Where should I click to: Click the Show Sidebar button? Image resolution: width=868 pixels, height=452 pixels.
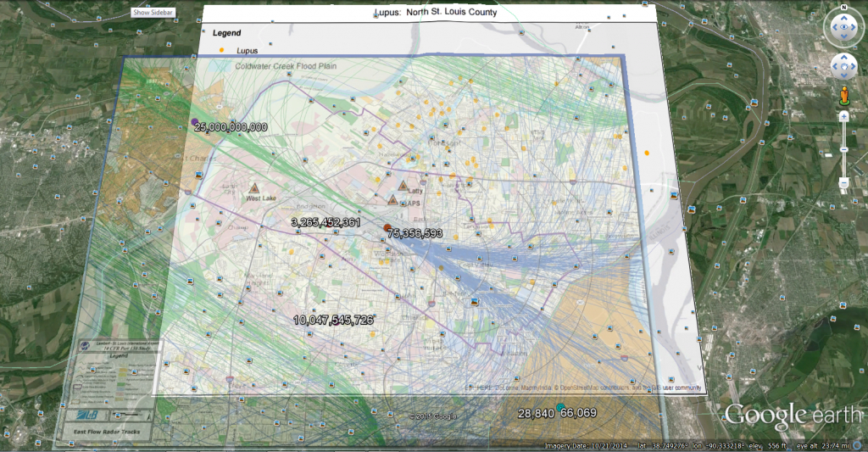tap(153, 13)
